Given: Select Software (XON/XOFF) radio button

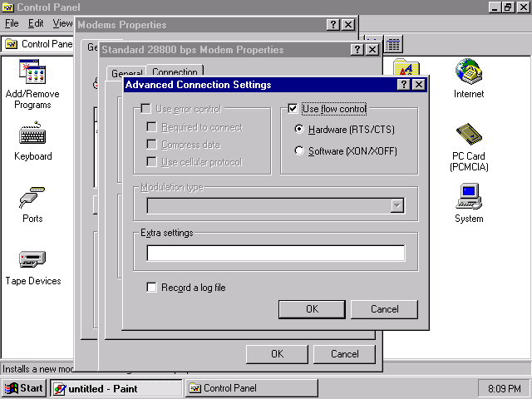Looking at the screenshot, I should (299, 150).
